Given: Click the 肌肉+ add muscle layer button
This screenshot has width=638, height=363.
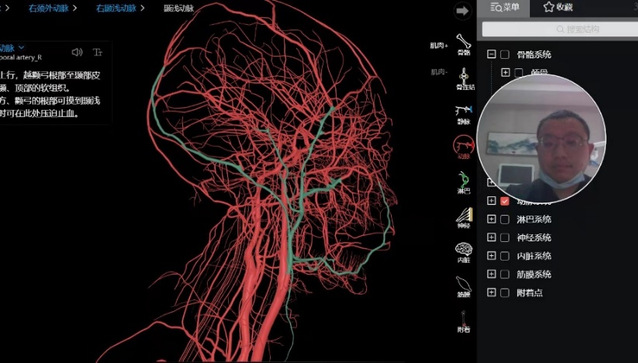Looking at the screenshot, I should [439, 46].
